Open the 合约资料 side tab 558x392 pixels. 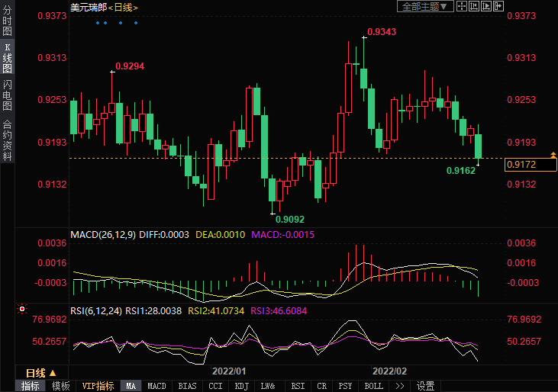[7, 140]
